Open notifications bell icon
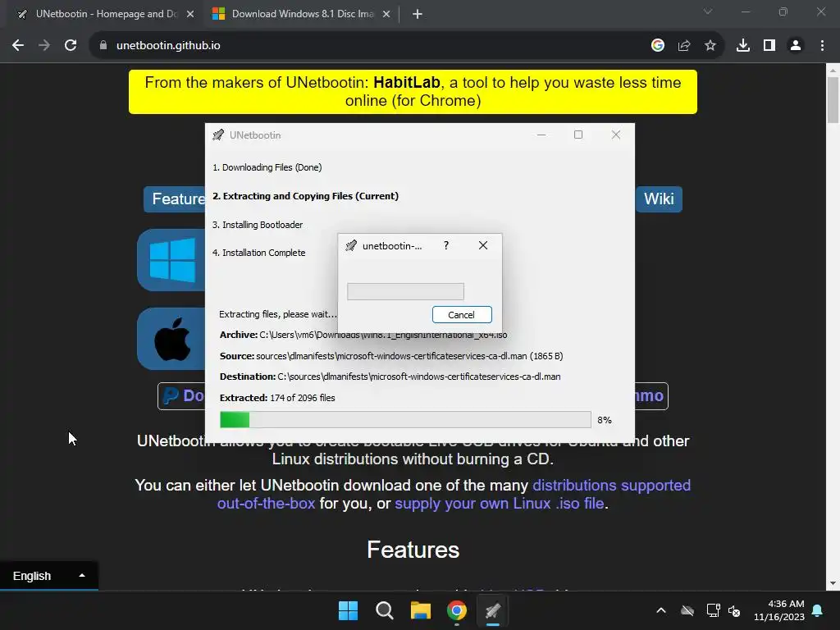Viewport: 840px width, 630px height. pos(818,610)
